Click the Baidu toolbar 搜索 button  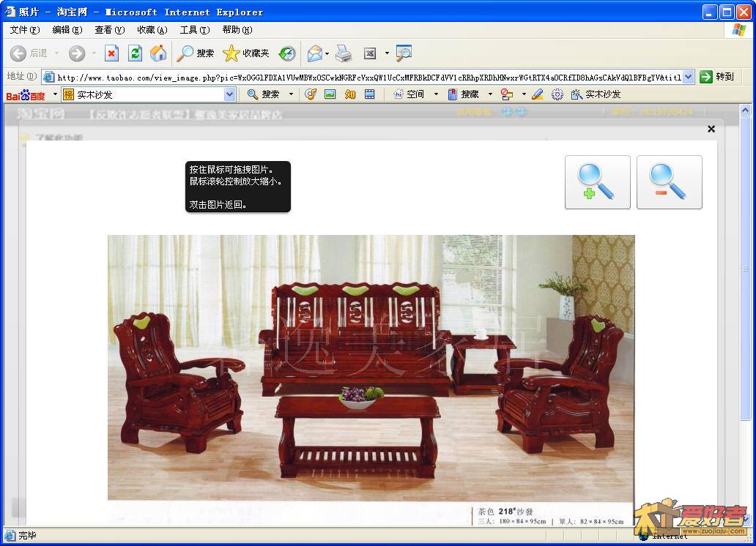pyautogui.click(x=264, y=94)
